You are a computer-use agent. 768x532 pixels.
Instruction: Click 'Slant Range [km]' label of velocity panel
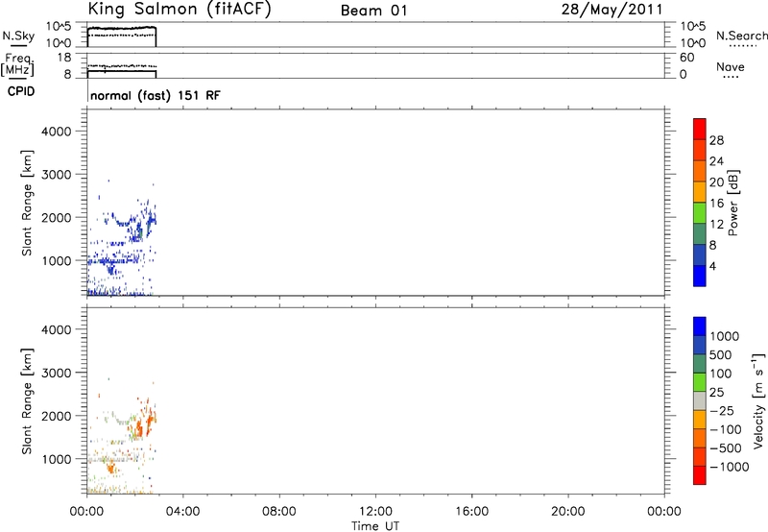coord(27,400)
